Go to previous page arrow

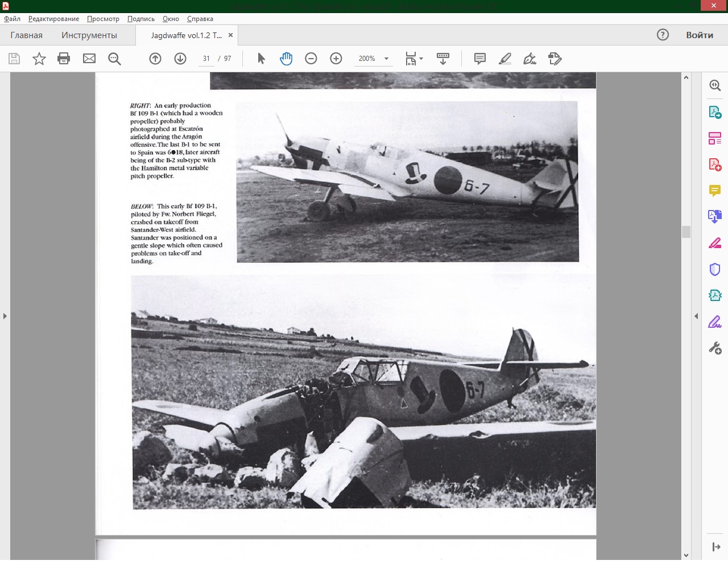click(155, 59)
